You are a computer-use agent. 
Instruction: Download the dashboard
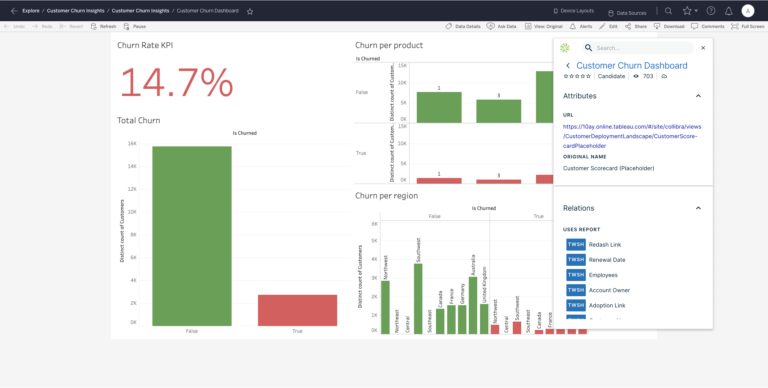[669, 26]
